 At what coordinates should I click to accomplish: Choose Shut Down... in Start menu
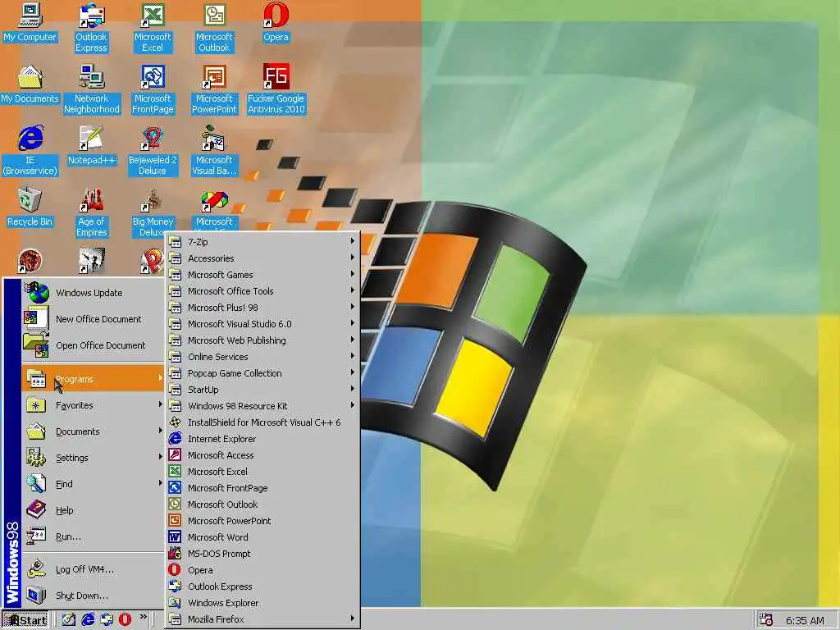pyautogui.click(x=93, y=596)
